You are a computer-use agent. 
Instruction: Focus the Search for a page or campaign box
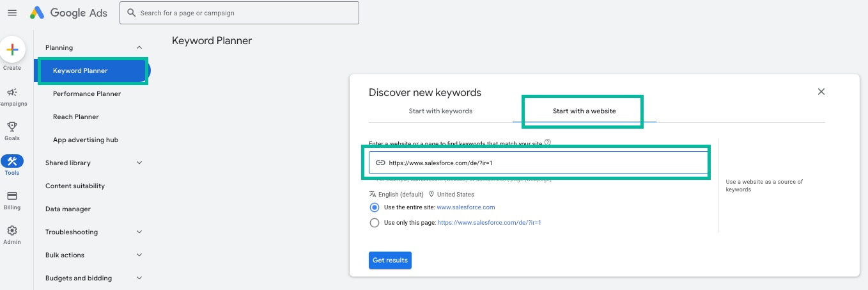coord(239,13)
